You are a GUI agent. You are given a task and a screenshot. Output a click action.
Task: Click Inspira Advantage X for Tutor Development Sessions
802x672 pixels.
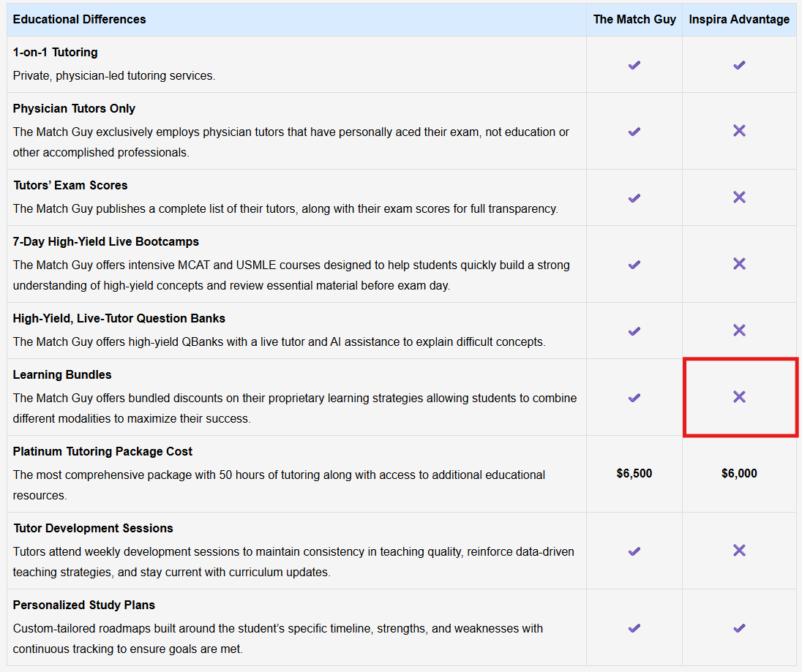(739, 551)
